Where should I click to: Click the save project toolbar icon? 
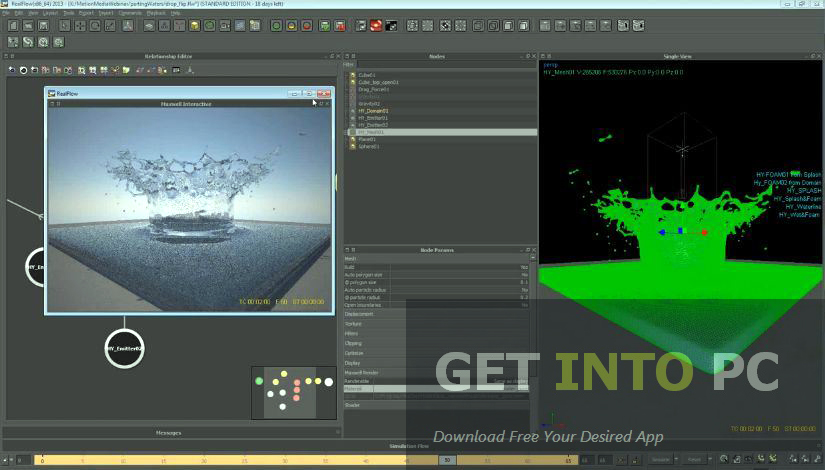(x=44, y=25)
